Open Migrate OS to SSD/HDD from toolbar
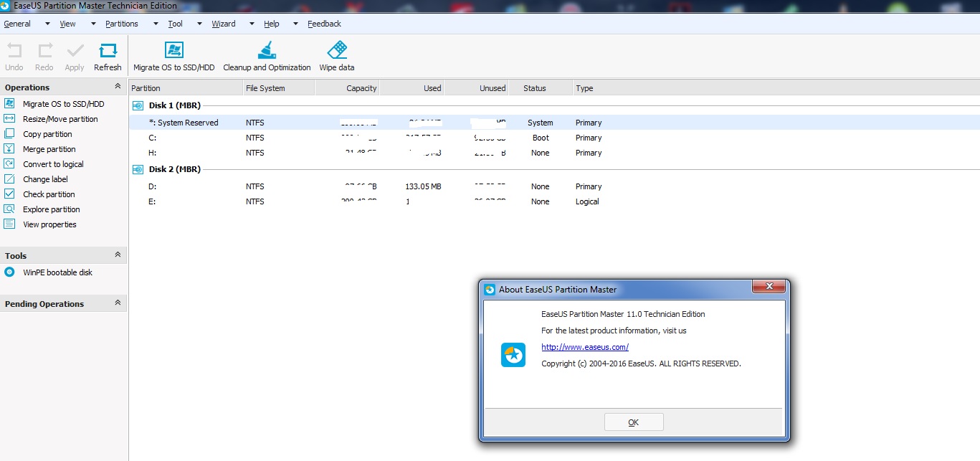This screenshot has height=461, width=980. [173, 56]
